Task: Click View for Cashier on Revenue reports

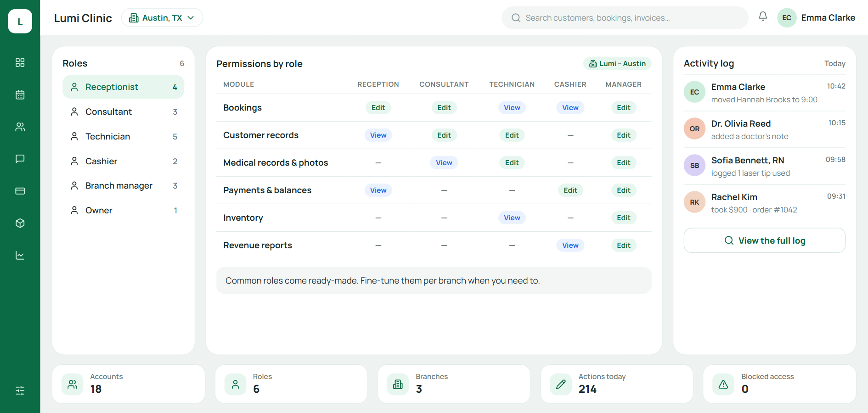Action: pyautogui.click(x=570, y=246)
